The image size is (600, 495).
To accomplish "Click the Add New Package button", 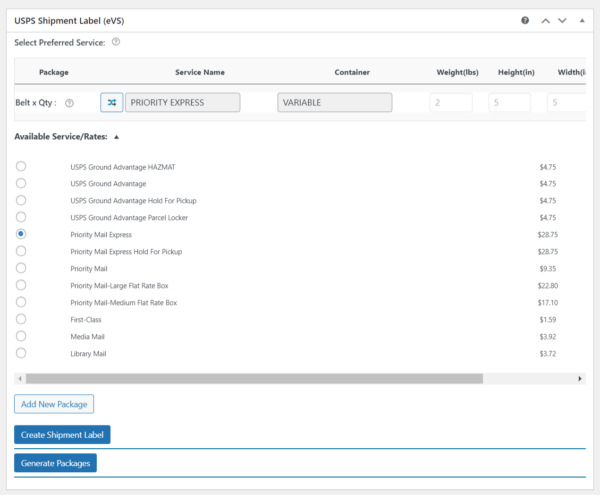I will pyautogui.click(x=54, y=404).
